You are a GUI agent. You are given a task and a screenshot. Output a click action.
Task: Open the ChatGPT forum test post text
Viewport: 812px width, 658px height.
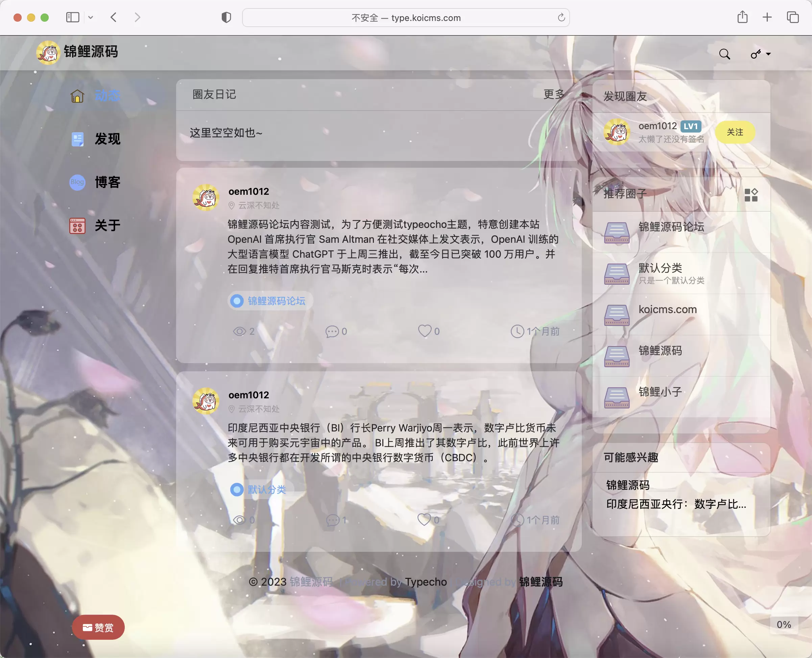click(393, 247)
